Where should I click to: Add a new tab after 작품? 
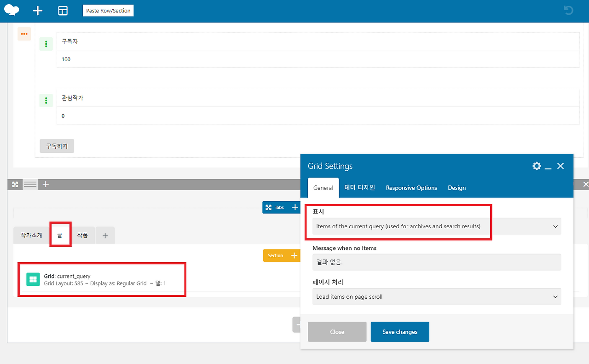[105, 236]
